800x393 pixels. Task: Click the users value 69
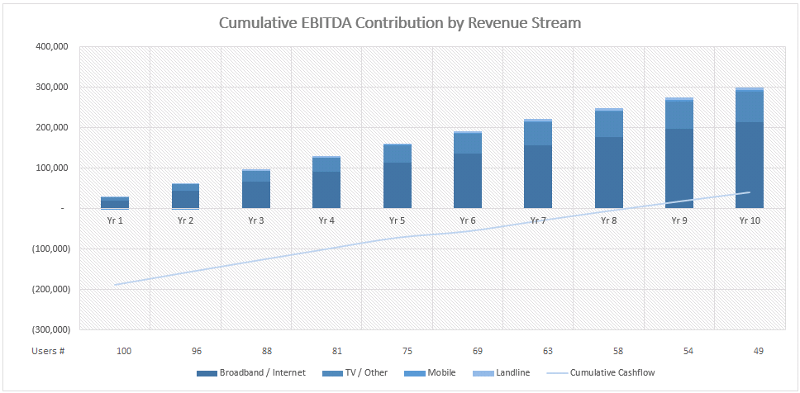(x=478, y=351)
